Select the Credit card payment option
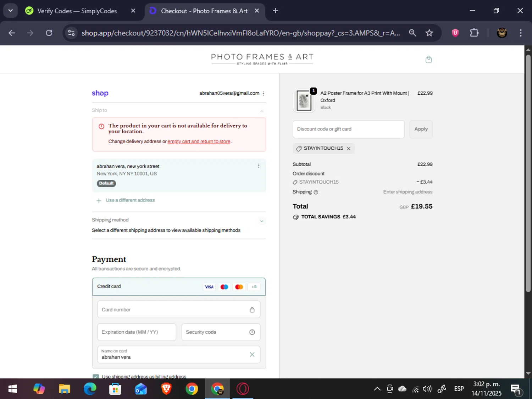The image size is (532, 399). pyautogui.click(x=179, y=287)
